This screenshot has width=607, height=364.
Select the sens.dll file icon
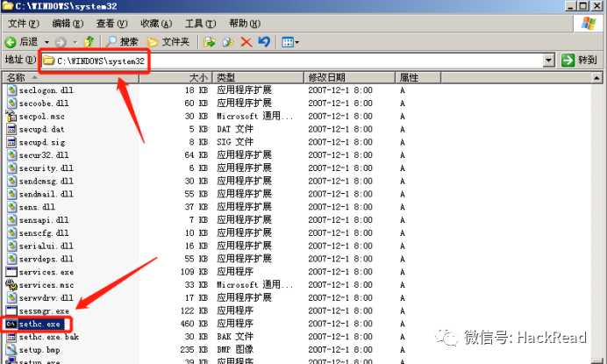[11, 207]
